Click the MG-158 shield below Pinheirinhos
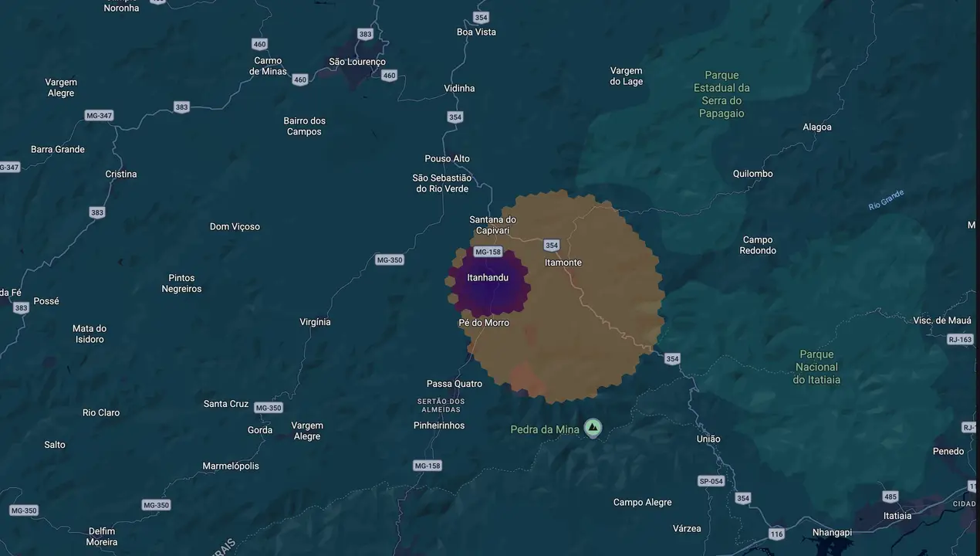 (427, 466)
